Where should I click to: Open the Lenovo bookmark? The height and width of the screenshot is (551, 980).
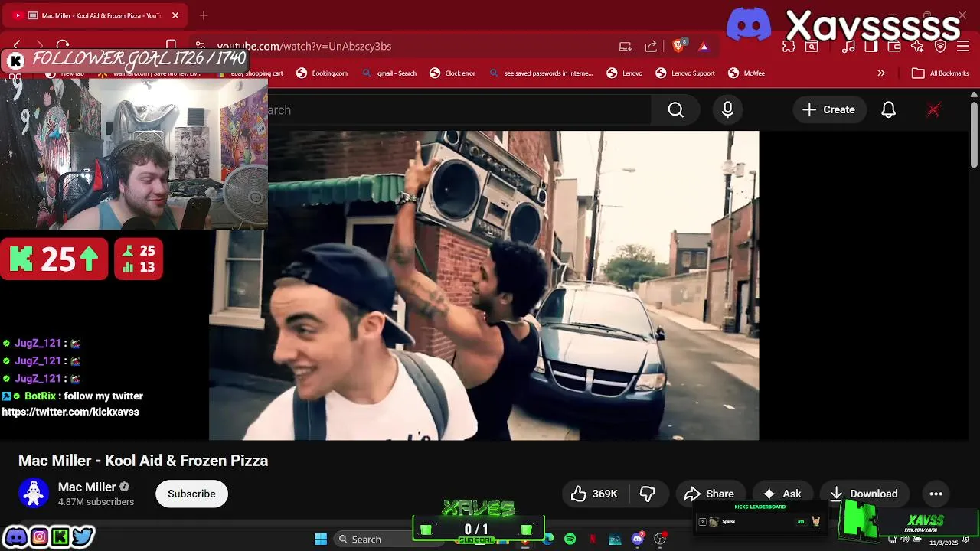point(625,73)
